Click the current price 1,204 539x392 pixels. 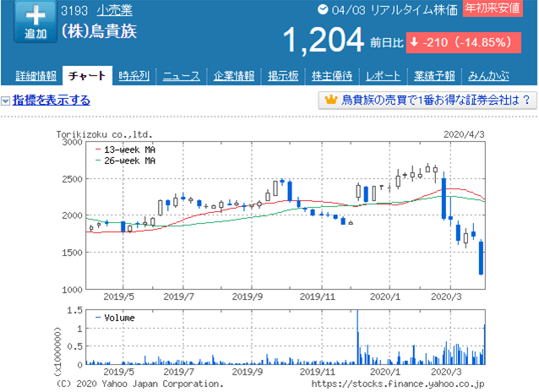coord(323,41)
